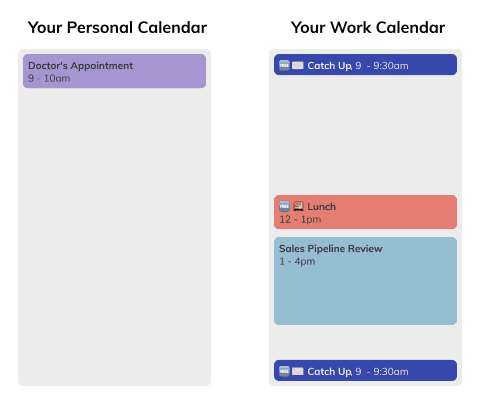Click the 1 - 4pm time on Sales Pipeline Review

point(297,261)
